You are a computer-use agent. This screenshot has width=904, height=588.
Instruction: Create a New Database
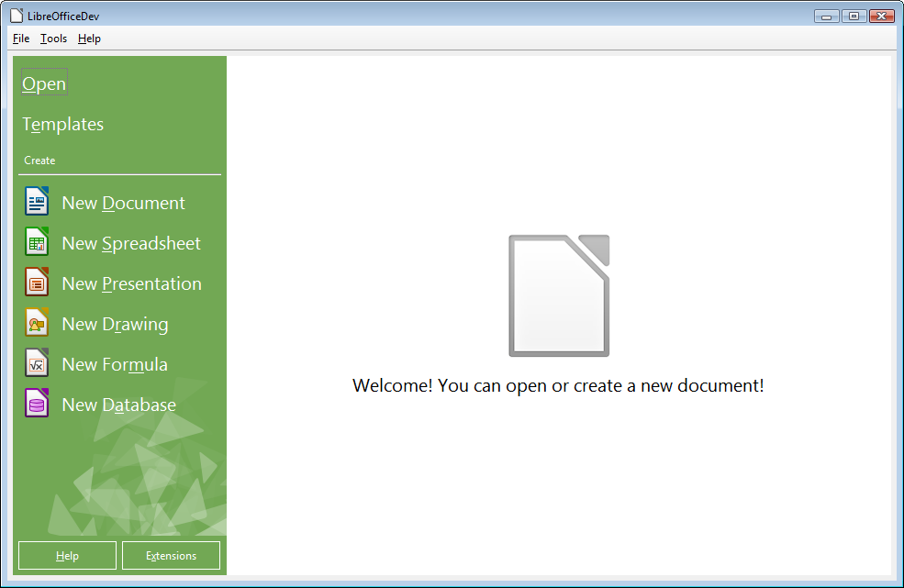click(118, 405)
